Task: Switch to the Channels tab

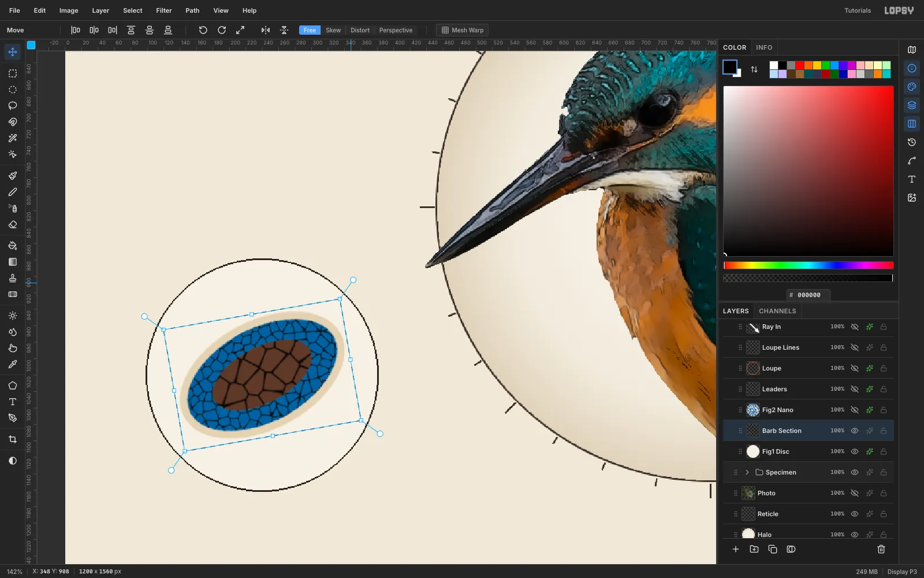Action: point(777,311)
